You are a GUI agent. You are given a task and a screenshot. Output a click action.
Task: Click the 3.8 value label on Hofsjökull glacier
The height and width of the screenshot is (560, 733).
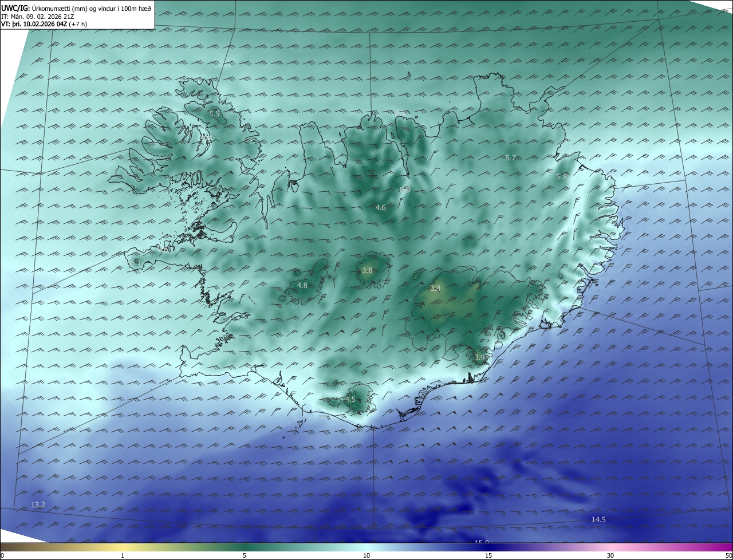pos(367,271)
